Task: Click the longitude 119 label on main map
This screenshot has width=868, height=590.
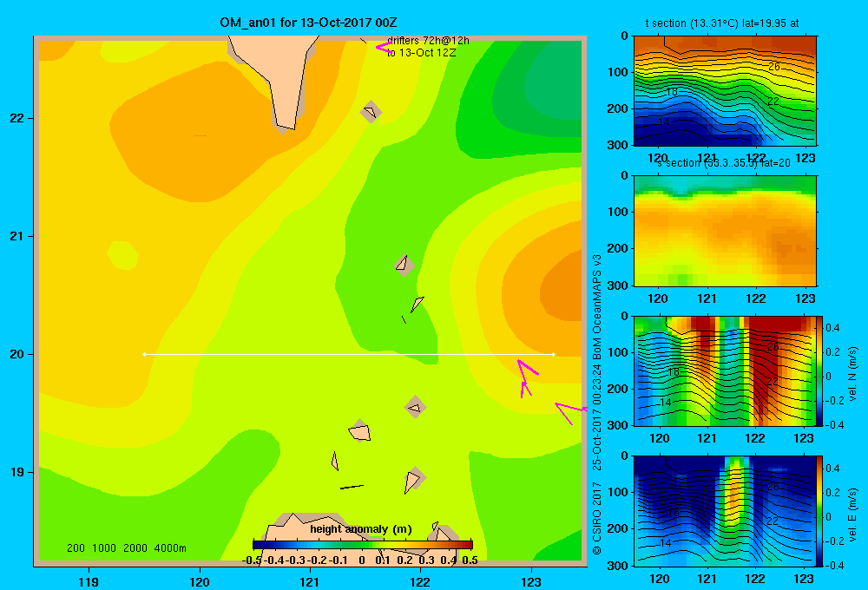Action: click(89, 581)
